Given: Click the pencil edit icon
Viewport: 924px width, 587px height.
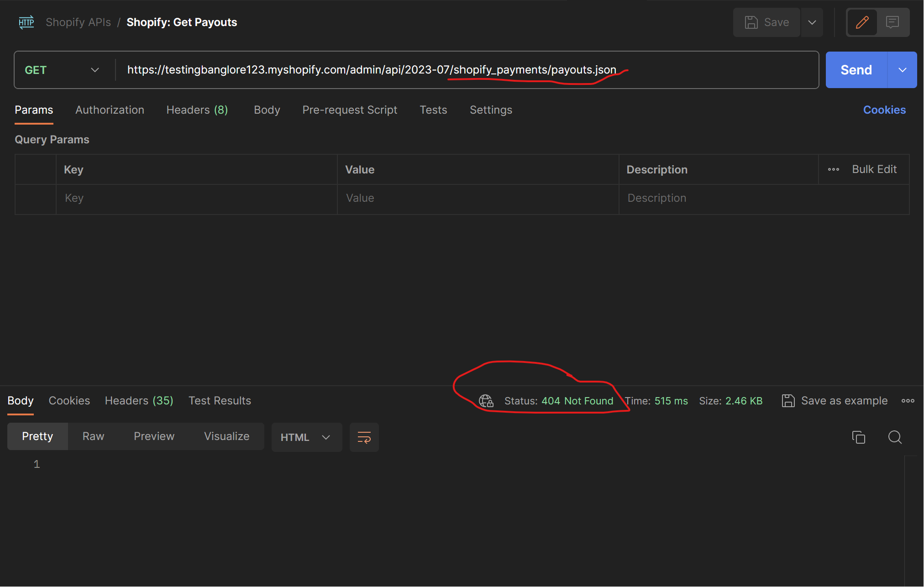Looking at the screenshot, I should pyautogui.click(x=862, y=22).
